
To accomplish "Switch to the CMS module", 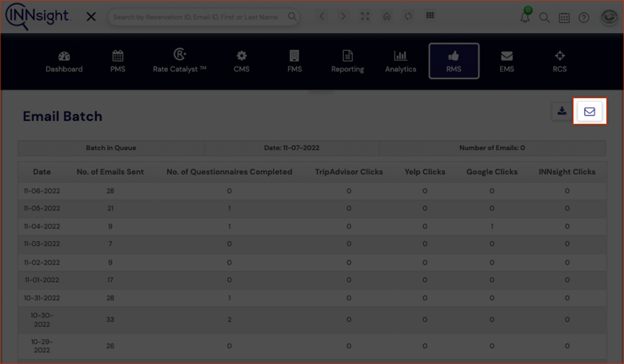I will click(242, 61).
